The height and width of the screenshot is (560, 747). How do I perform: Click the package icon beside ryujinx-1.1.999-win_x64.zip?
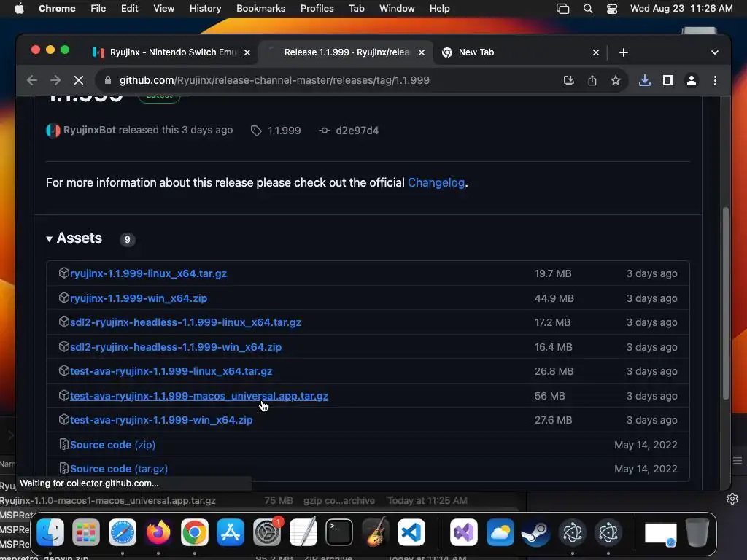tap(64, 297)
